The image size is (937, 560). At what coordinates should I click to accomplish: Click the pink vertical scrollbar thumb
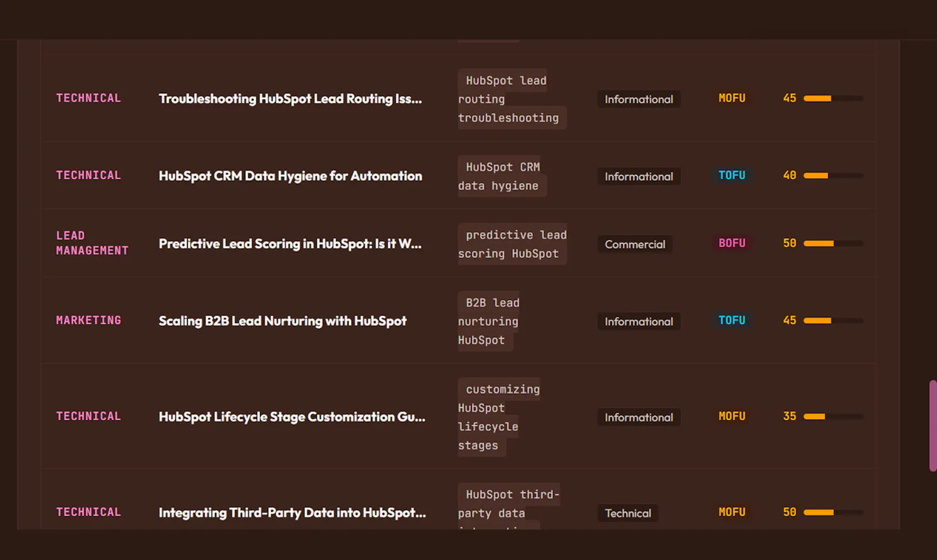tap(933, 426)
